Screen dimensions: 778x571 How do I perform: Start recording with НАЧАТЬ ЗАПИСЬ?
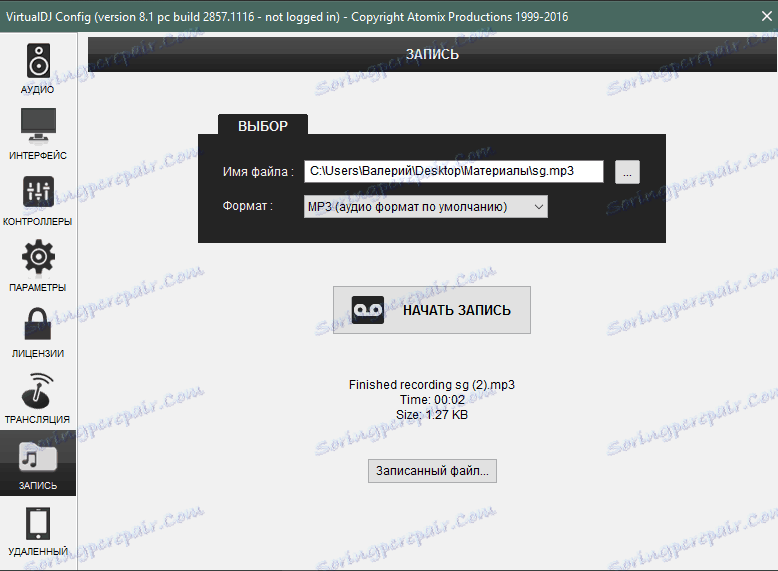432,310
